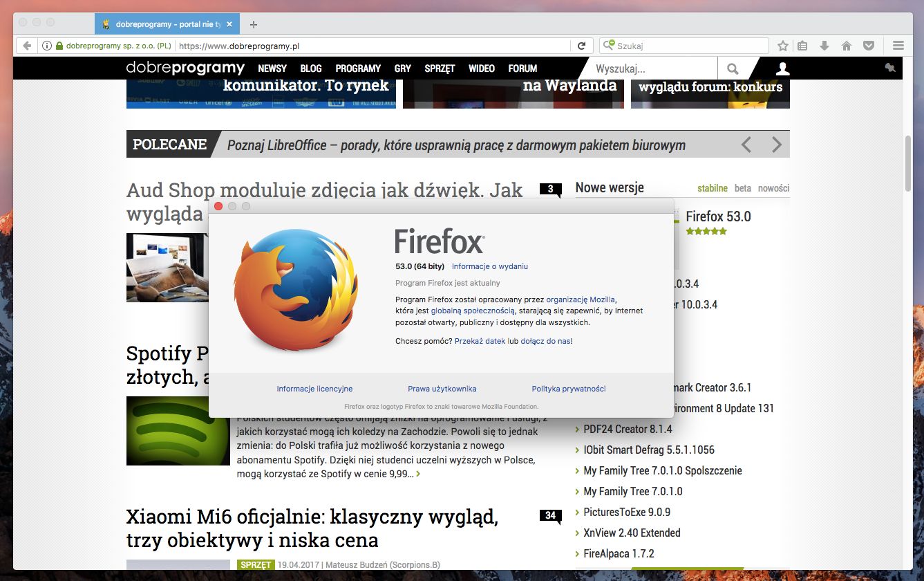Open user account profile icon

(x=782, y=68)
